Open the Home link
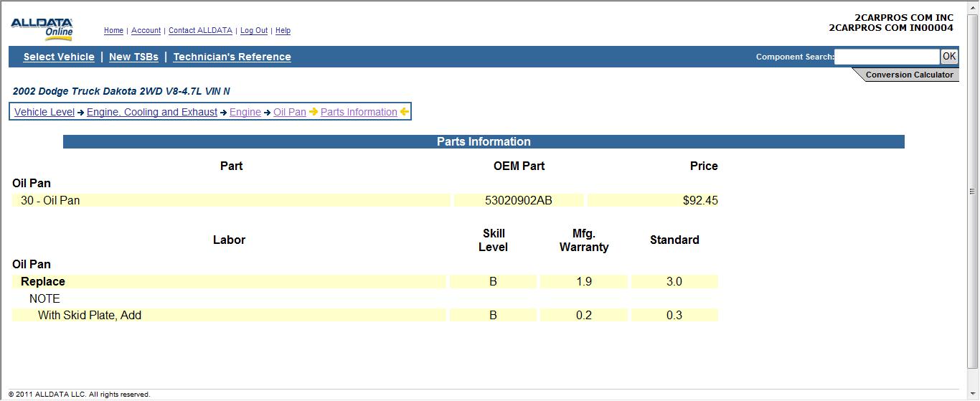Viewport: 980px width, 401px height. click(x=113, y=31)
